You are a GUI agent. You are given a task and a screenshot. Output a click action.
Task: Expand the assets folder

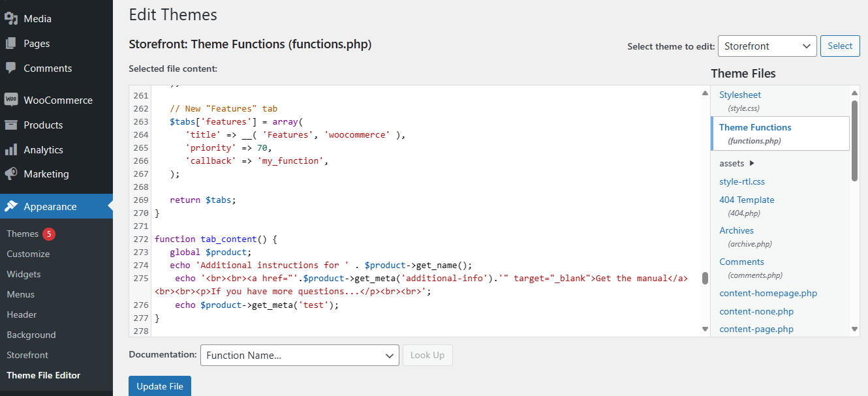pyautogui.click(x=737, y=163)
